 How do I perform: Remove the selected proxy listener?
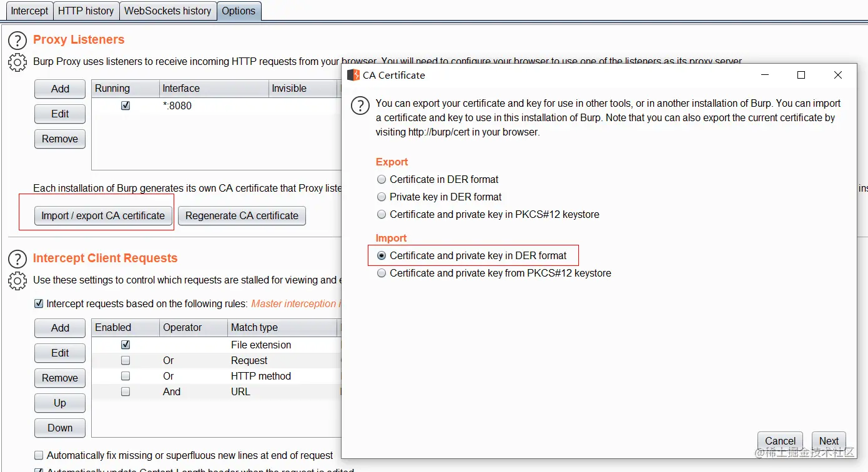(60, 139)
